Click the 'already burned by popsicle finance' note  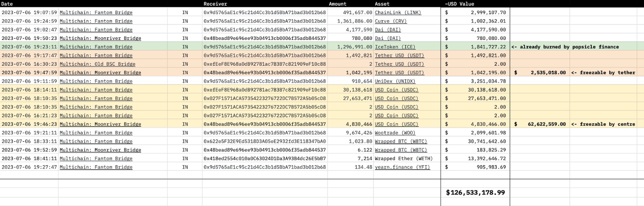[565, 47]
